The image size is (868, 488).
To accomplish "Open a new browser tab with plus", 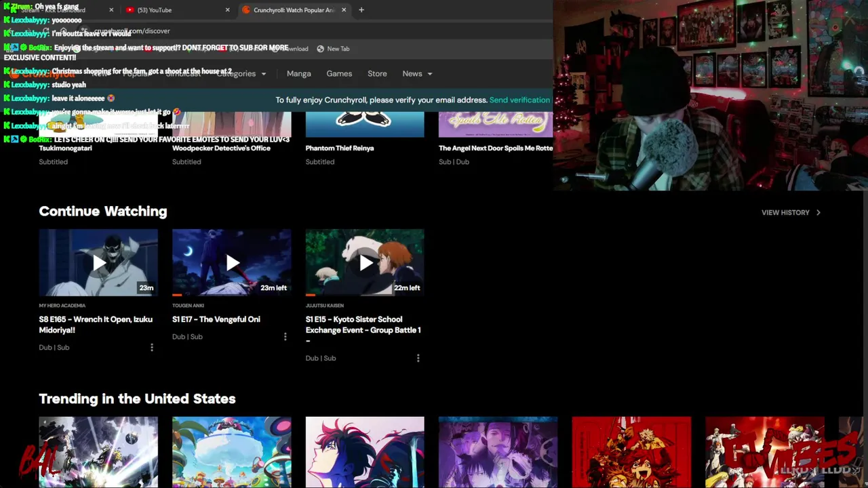I will point(361,10).
